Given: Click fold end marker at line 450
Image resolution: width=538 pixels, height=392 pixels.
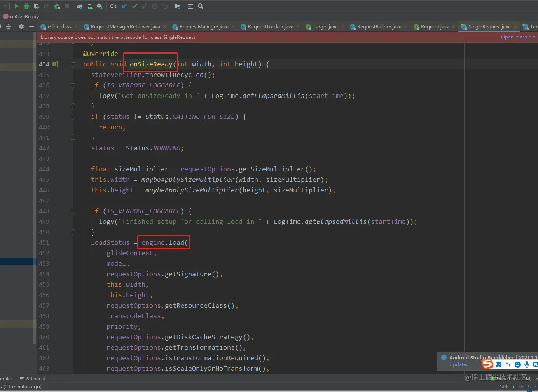Looking at the screenshot, I should tap(73, 232).
